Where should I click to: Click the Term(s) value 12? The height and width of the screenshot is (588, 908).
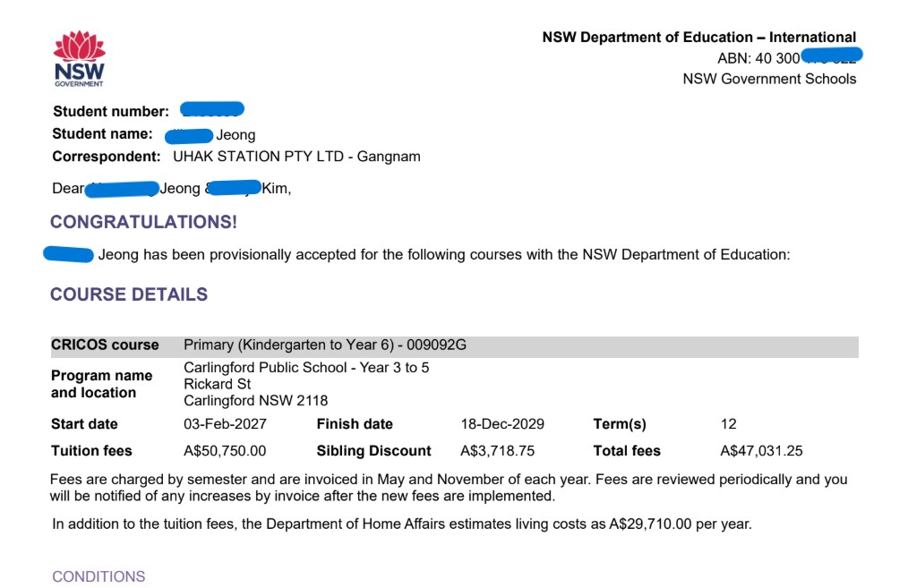(x=729, y=423)
